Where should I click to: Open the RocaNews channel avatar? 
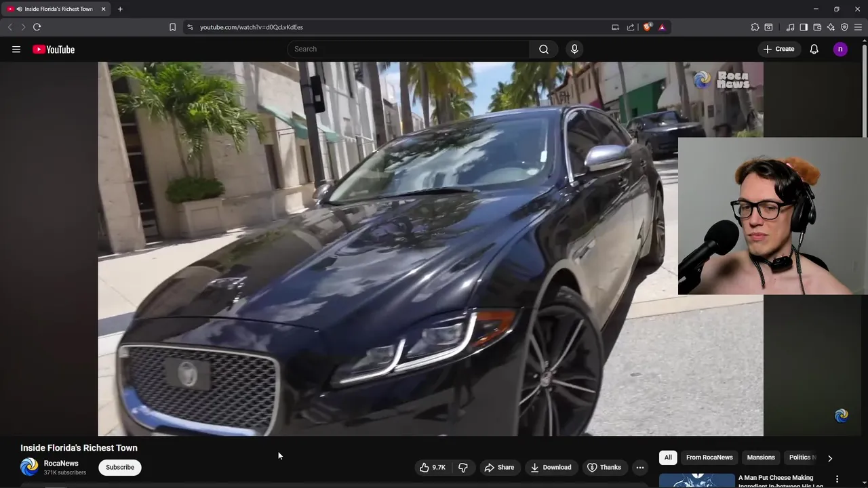coord(29,467)
